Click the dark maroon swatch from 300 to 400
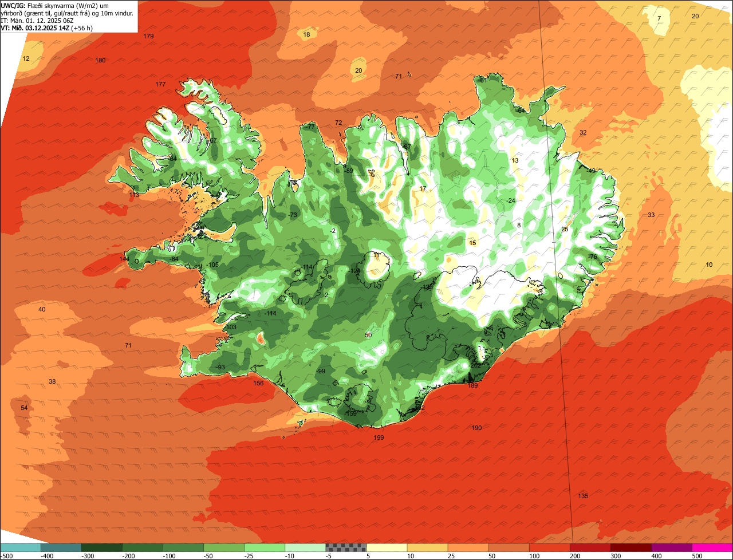This screenshot has width=733, height=560. point(631,547)
